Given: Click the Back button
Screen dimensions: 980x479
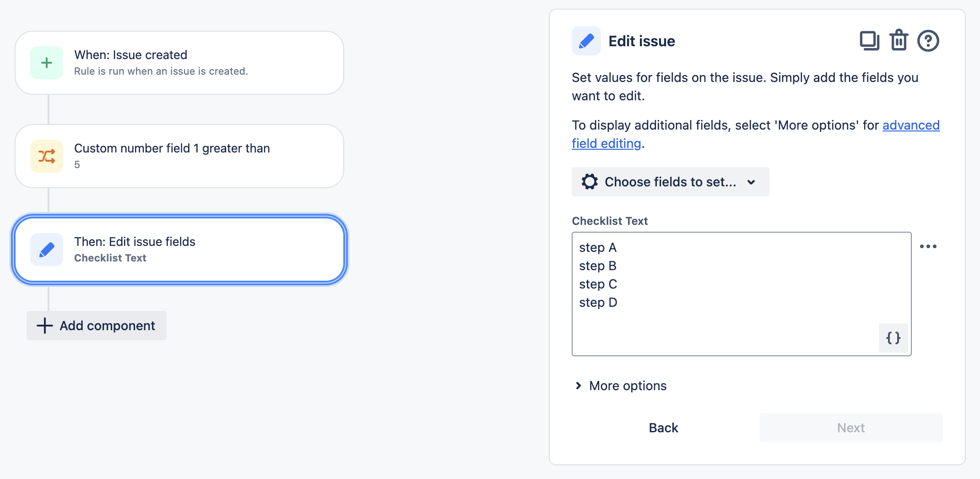Looking at the screenshot, I should (x=663, y=427).
